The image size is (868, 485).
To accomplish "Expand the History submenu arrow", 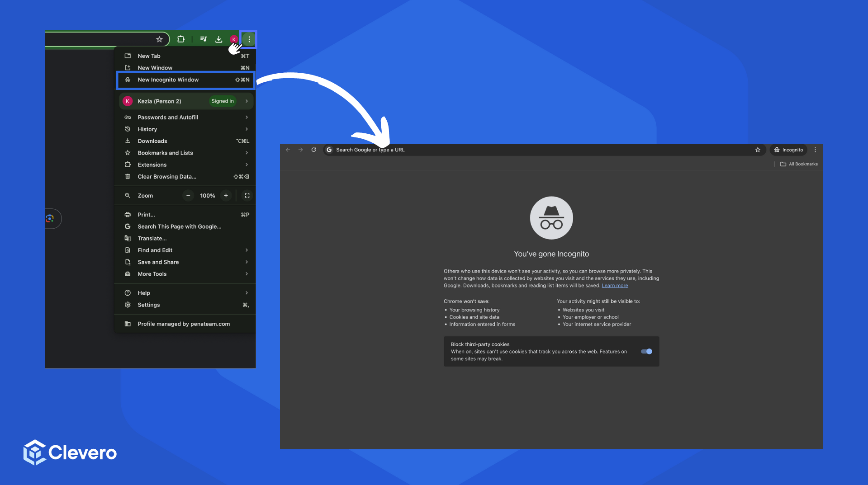I will point(247,129).
